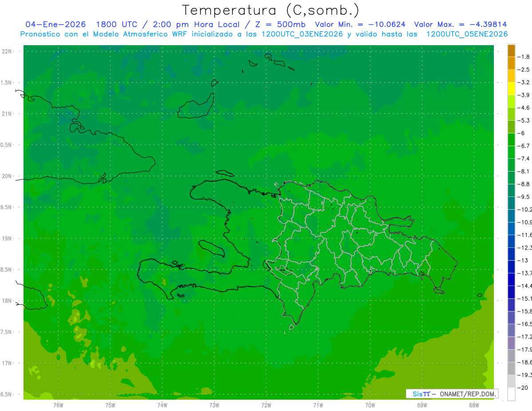Pick the yellow swatch between -3.2 and -3.9
Screen dimensions: 532x411
coord(511,89)
